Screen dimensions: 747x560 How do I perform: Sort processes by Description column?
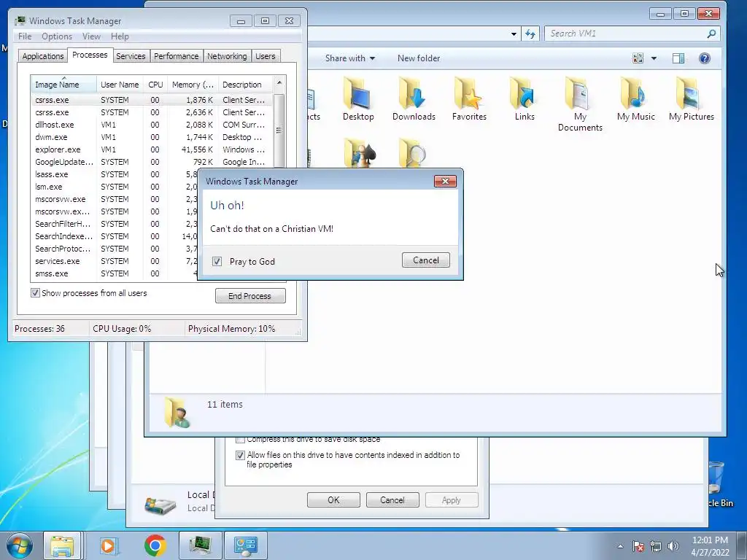(x=245, y=85)
